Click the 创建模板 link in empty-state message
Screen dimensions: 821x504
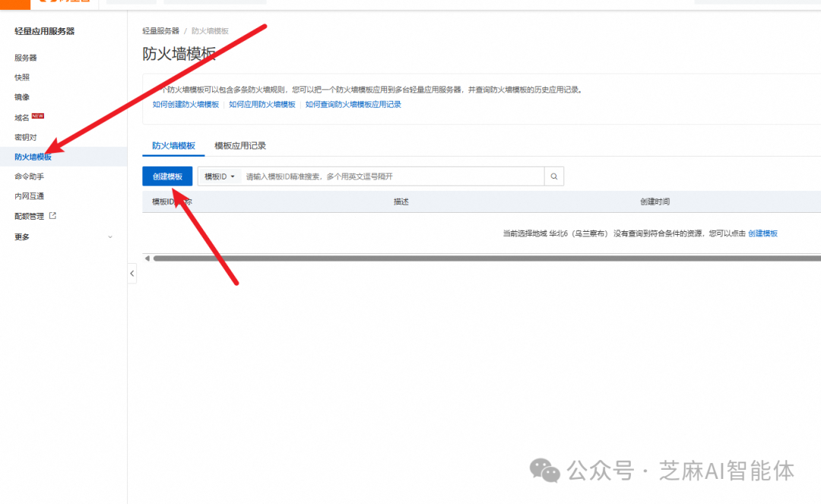pyautogui.click(x=763, y=233)
